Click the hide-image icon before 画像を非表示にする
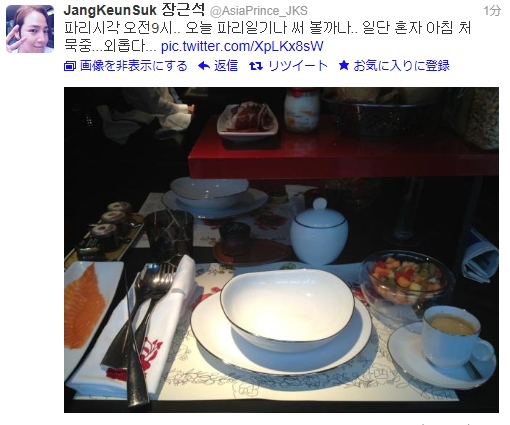This screenshot has width=510, height=425. (70, 66)
